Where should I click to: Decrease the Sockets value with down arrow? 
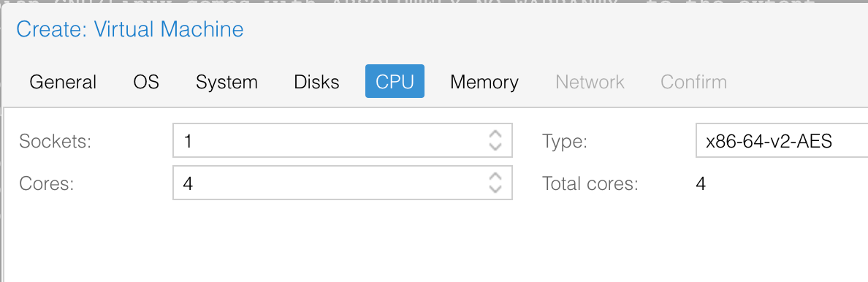(x=495, y=147)
